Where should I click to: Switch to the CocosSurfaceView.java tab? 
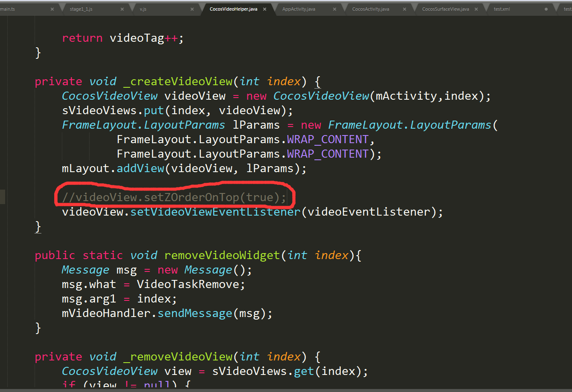pyautogui.click(x=445, y=9)
